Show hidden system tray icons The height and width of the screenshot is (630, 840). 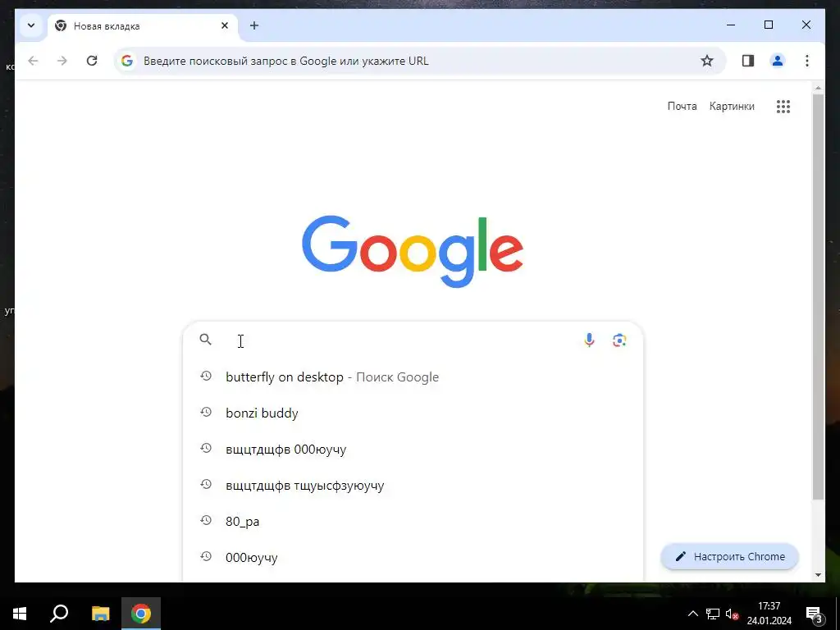(692, 614)
